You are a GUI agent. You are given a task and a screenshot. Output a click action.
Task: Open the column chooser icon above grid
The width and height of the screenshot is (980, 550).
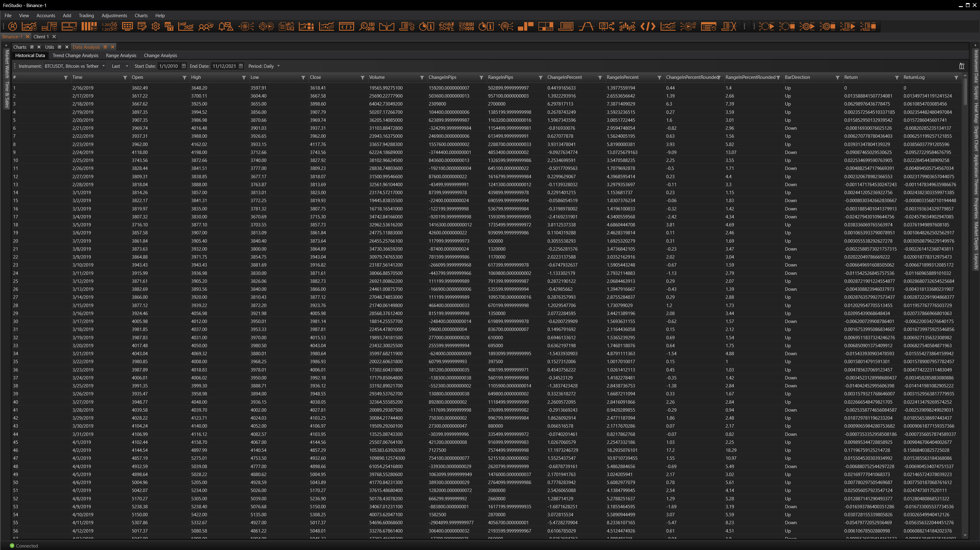(961, 66)
